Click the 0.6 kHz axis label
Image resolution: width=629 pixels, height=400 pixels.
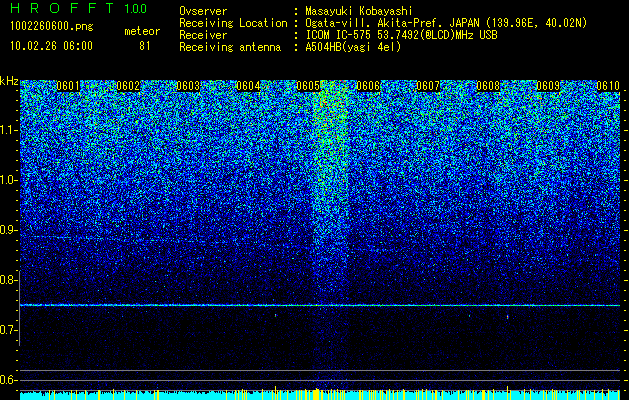(9, 380)
